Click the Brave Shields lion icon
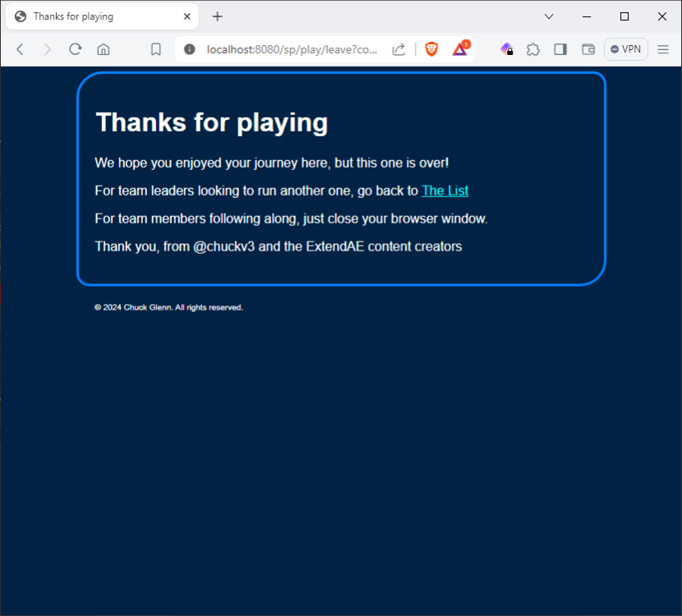Image resolution: width=682 pixels, height=616 pixels. coord(431,49)
